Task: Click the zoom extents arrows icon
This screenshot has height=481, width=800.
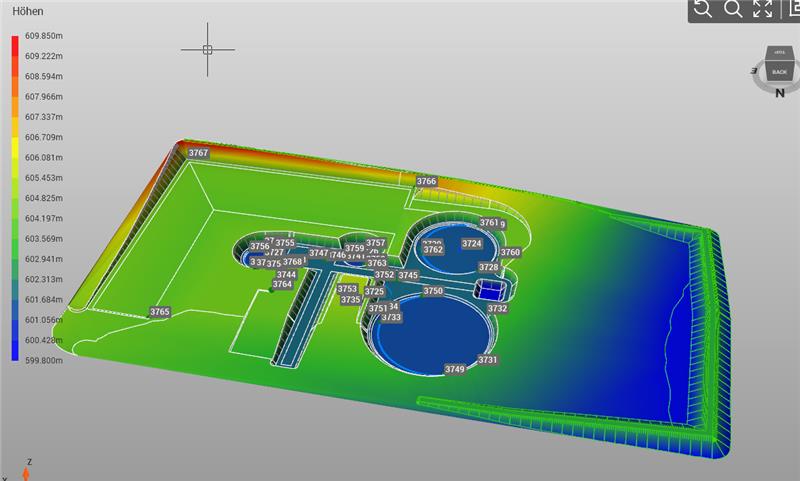Action: coord(763,9)
